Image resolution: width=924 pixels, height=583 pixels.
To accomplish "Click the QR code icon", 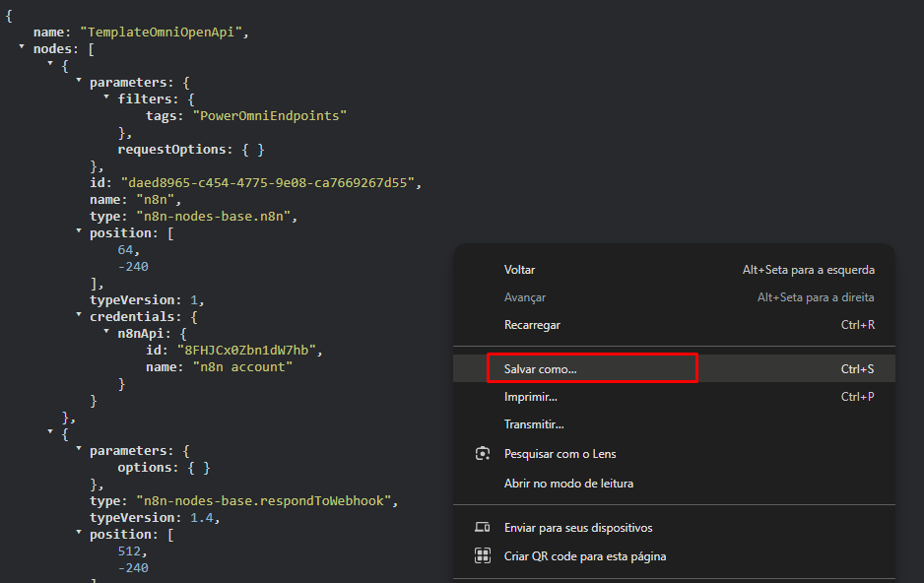I will (x=483, y=556).
